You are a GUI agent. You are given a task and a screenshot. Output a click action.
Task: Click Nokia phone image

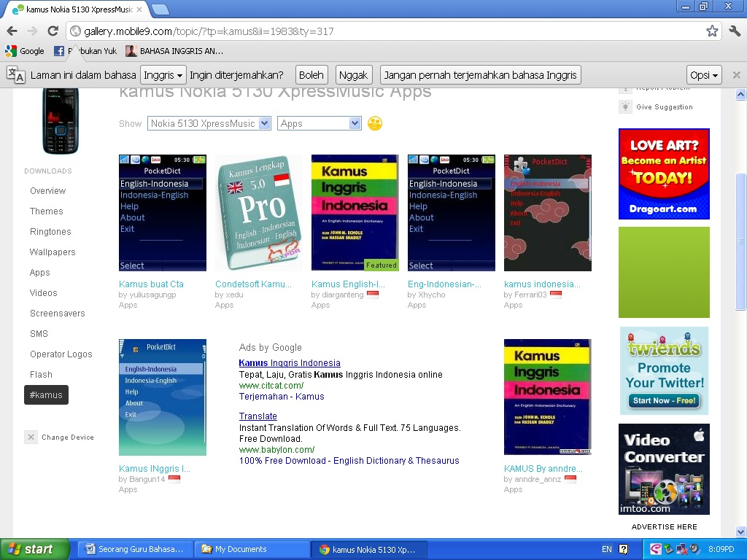tap(61, 120)
